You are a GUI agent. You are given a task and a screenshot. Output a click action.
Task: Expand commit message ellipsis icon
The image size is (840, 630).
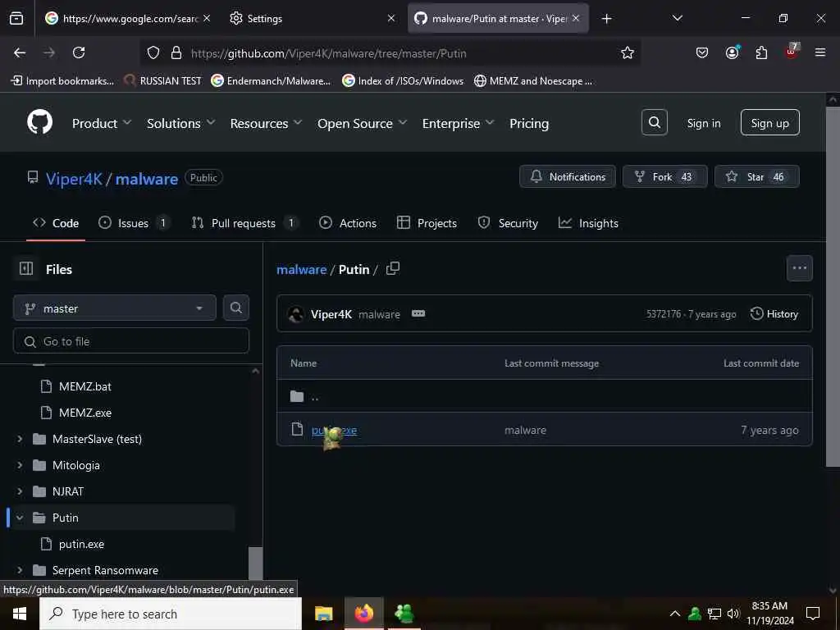pos(418,313)
